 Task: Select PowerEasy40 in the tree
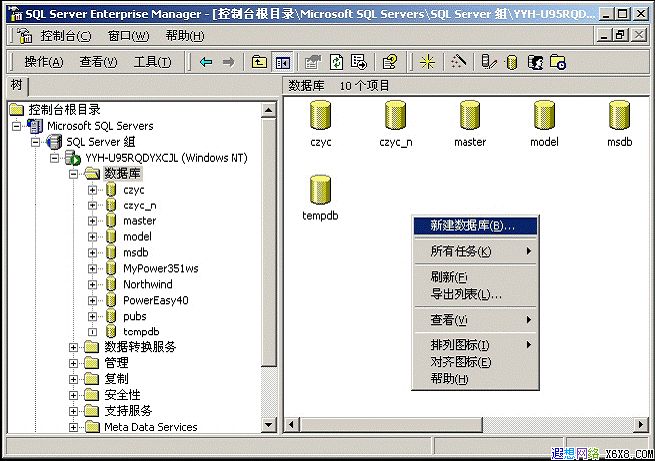156,300
